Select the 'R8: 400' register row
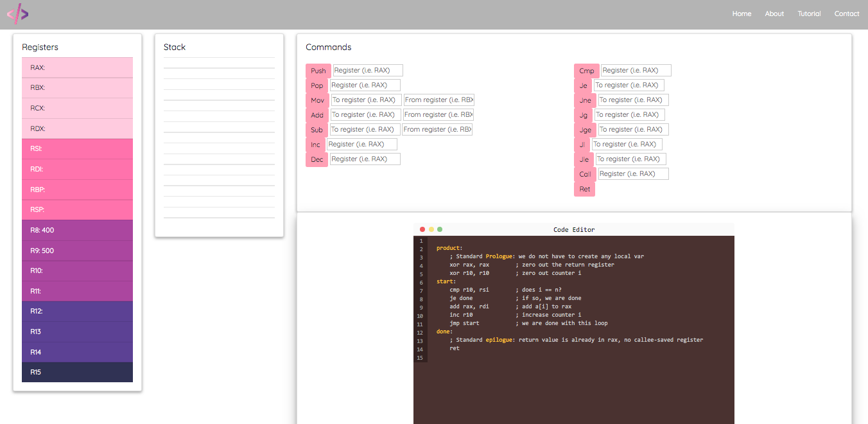Image resolution: width=868 pixels, height=424 pixels. pyautogui.click(x=77, y=230)
